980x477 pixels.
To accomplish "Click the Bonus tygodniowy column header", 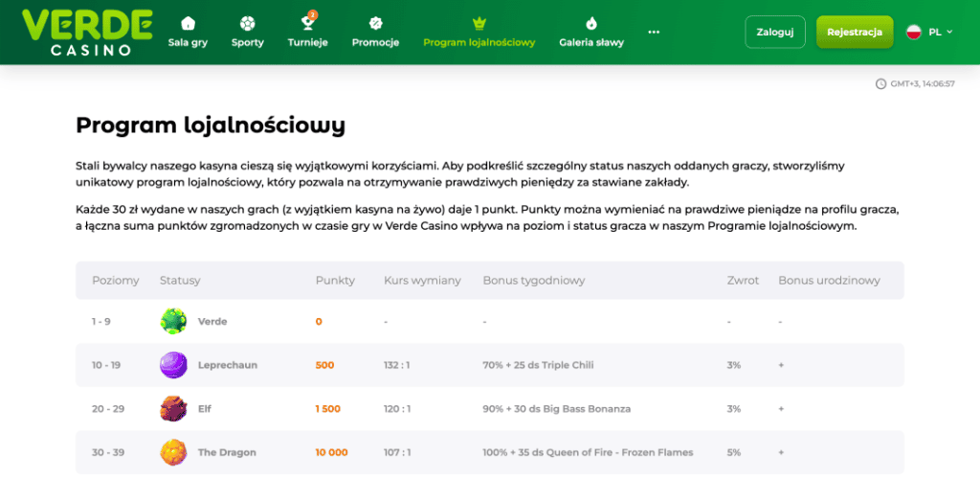I will (534, 281).
